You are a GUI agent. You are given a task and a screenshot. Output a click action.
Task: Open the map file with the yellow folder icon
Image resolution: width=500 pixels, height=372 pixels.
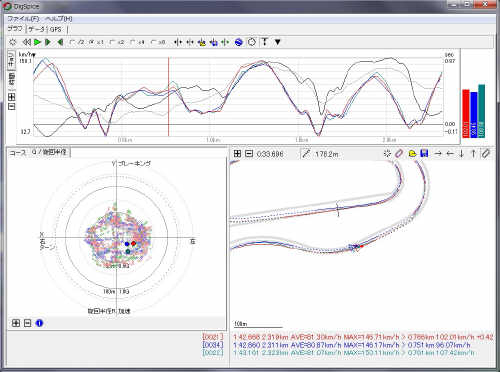pos(412,153)
